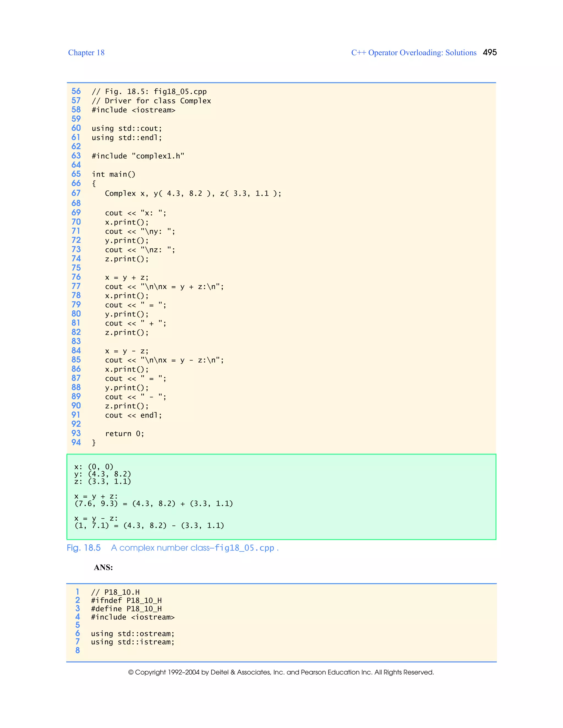Screen dimensions: 563x728
Task: Click the 'int main()' line
Action: 114,174
